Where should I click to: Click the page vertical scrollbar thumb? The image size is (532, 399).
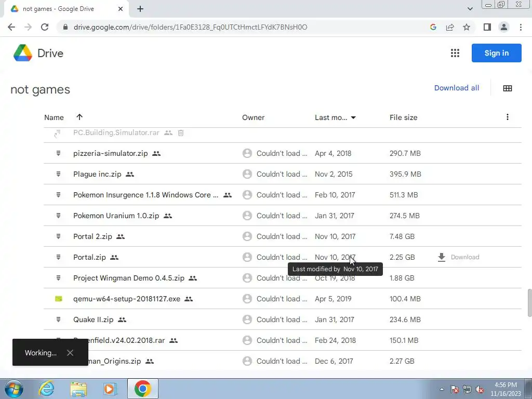pyautogui.click(x=529, y=303)
